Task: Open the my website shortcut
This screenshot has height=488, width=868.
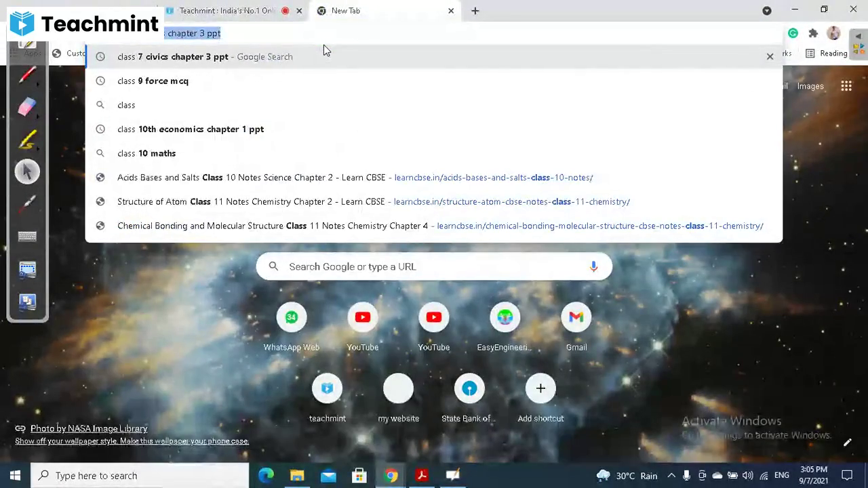Action: [399, 399]
